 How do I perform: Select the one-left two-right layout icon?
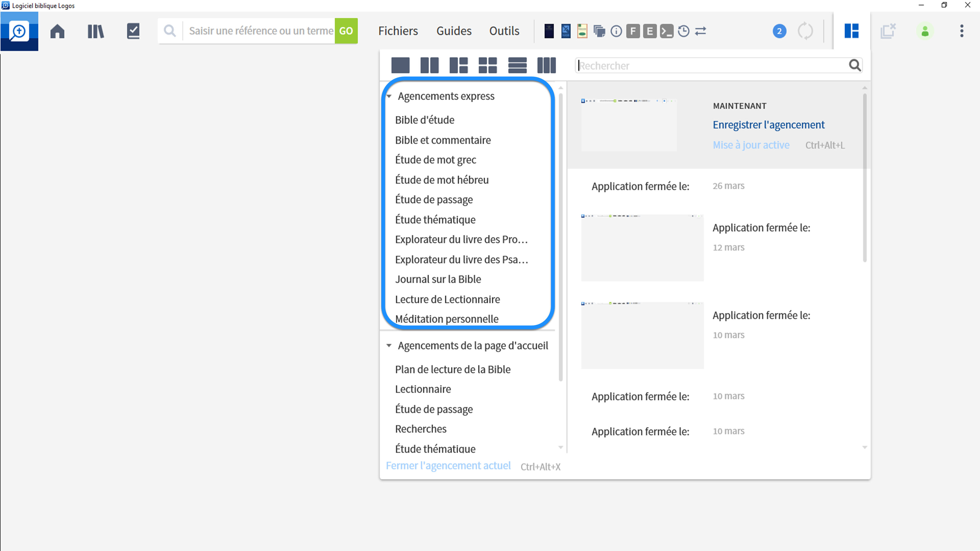coord(458,65)
